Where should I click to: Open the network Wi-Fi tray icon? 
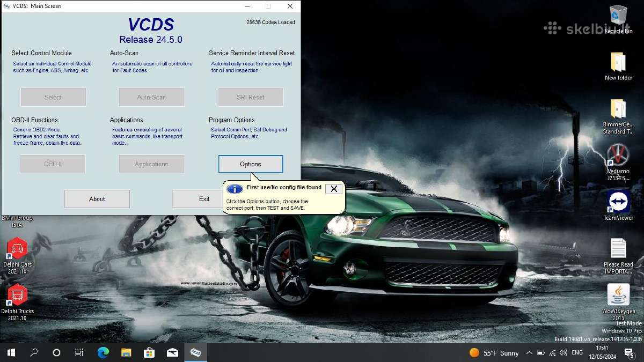pos(552,353)
